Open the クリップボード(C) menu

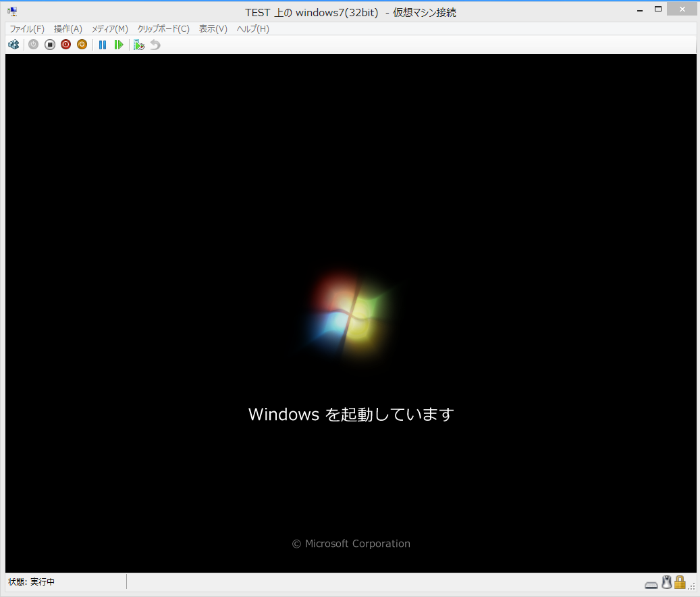point(163,29)
